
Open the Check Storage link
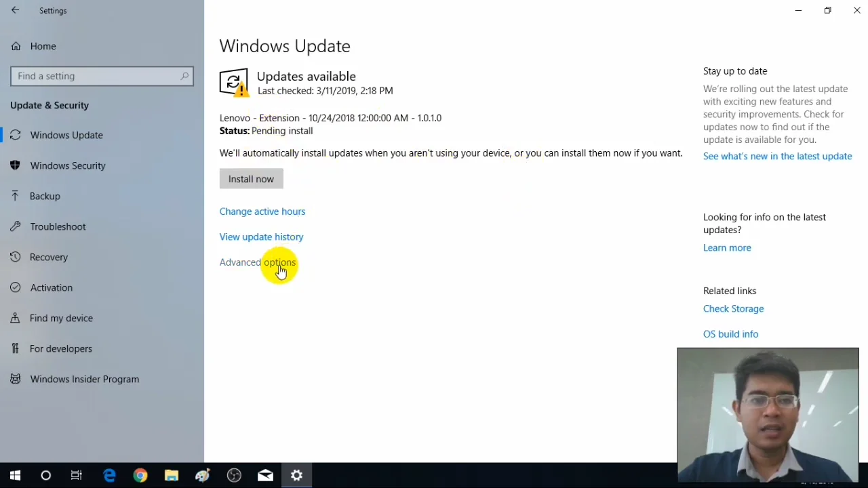coord(733,308)
